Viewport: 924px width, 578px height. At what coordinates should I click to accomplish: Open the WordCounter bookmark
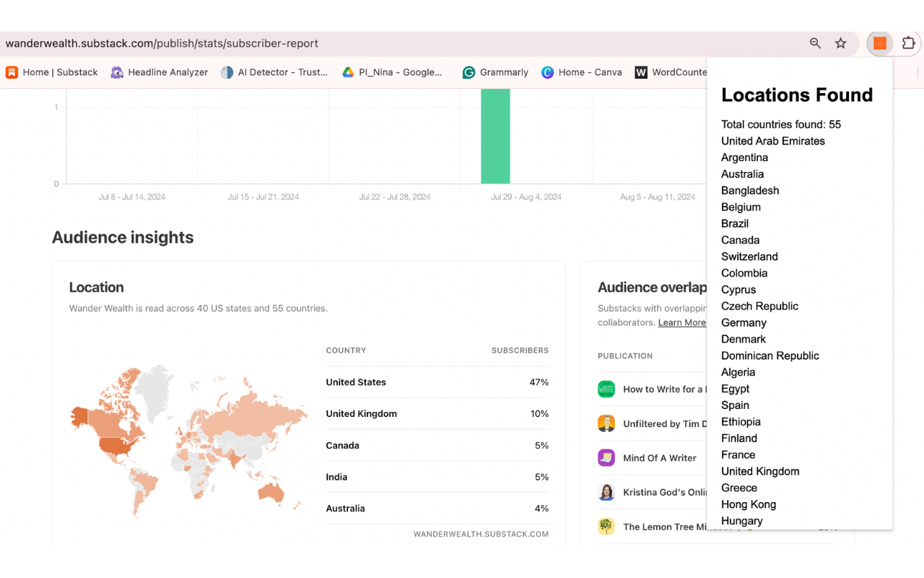point(671,72)
